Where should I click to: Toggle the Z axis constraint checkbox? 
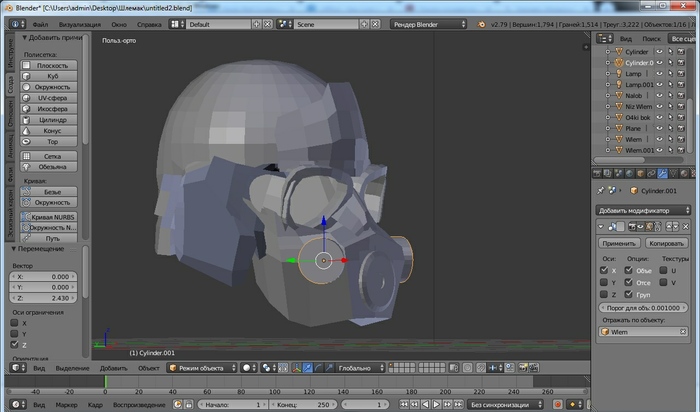click(14, 344)
